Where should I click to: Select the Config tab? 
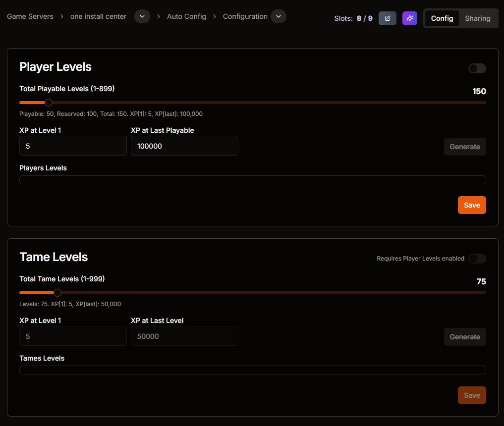[x=442, y=18]
